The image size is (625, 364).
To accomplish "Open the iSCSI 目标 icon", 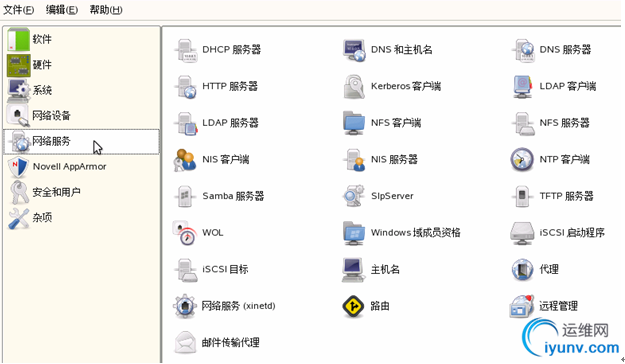I will pos(185,270).
